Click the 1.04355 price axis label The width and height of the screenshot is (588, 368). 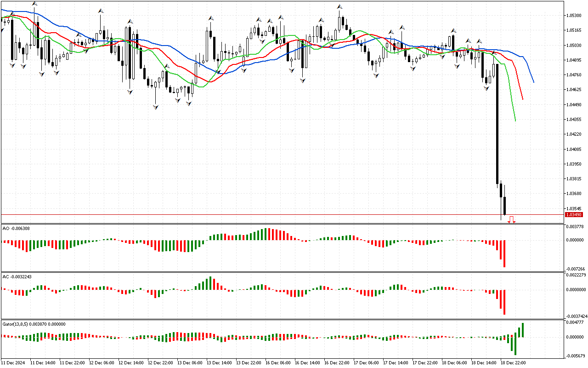coord(575,120)
